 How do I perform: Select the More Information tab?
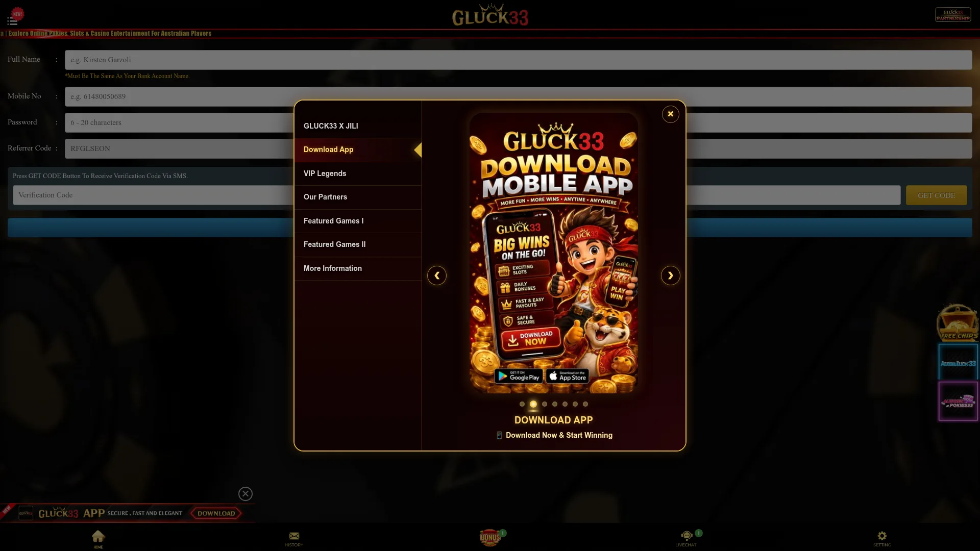point(358,268)
